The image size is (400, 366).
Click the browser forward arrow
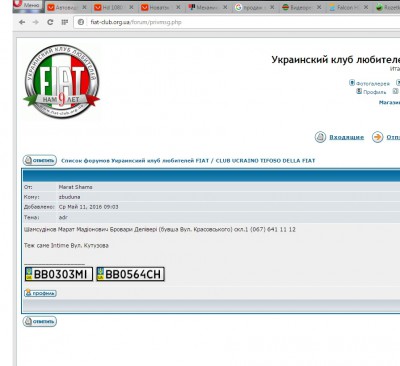click(36, 22)
